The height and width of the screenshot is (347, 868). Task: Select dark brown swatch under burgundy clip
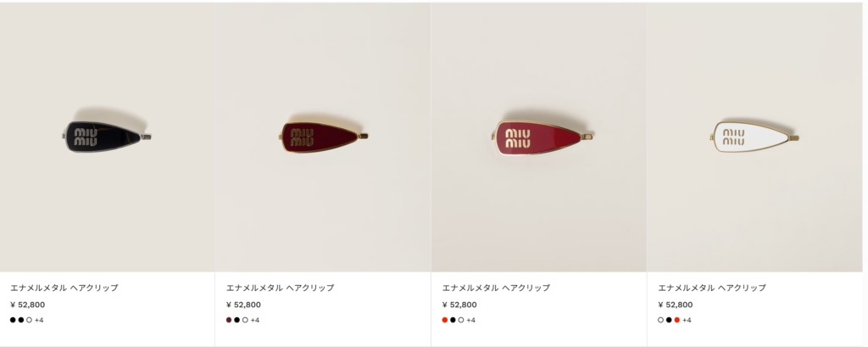pyautogui.click(x=229, y=320)
